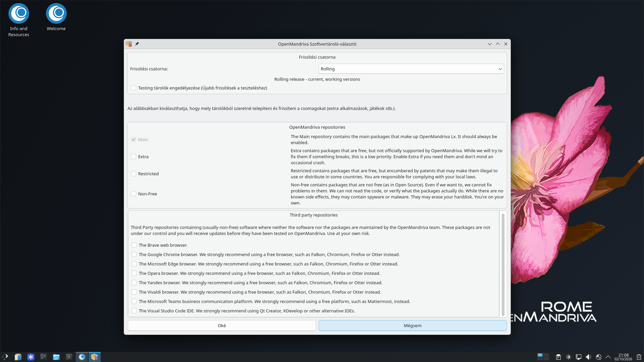Open the Welcome desktop icon
The width and height of the screenshot is (644, 362).
pyautogui.click(x=56, y=17)
